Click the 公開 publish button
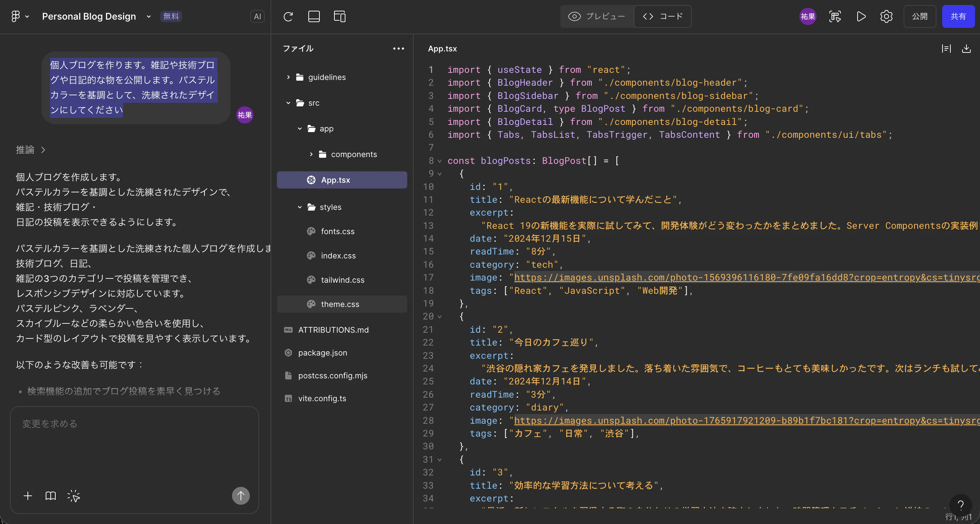This screenshot has width=980, height=524. [x=920, y=16]
